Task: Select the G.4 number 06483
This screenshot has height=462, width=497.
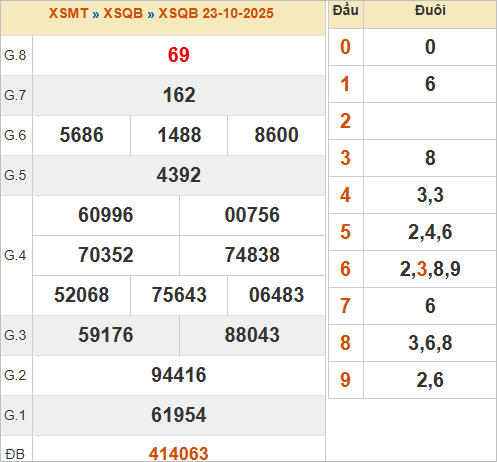Action: point(276,295)
